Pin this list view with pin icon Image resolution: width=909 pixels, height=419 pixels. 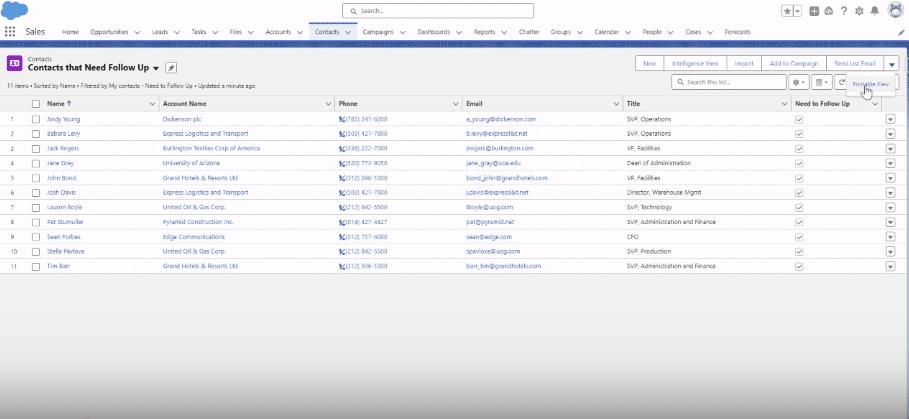pos(171,68)
